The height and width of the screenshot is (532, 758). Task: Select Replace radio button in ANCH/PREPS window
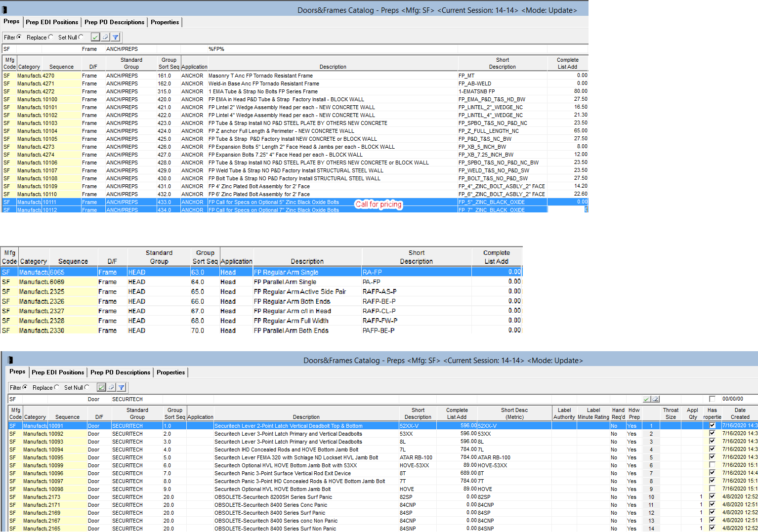tap(51, 37)
